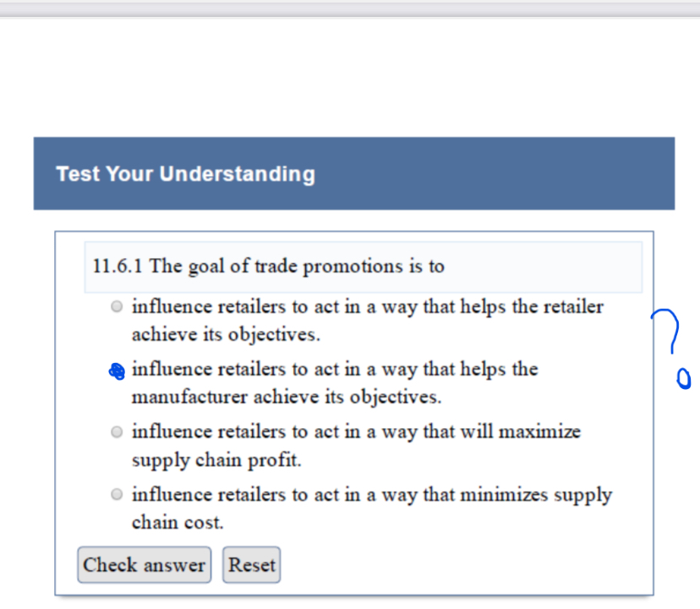Click the word Reset inside its button
The image size is (700, 609).
[x=251, y=564]
